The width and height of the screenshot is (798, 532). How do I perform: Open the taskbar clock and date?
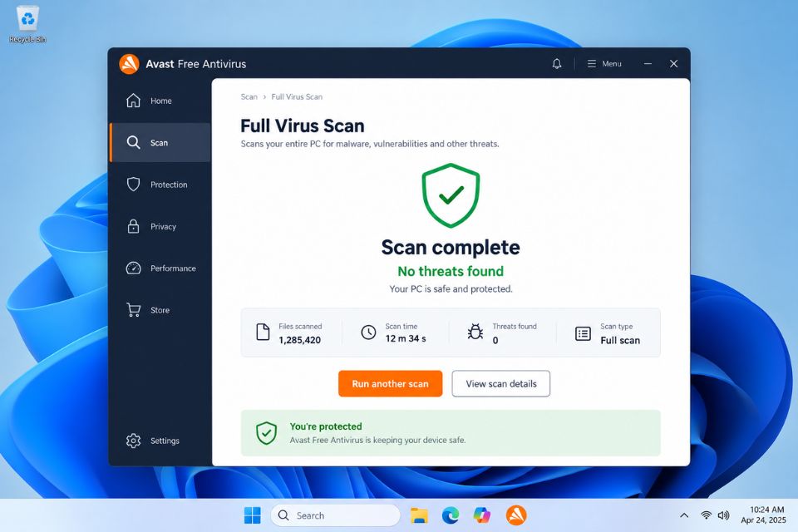click(x=764, y=515)
